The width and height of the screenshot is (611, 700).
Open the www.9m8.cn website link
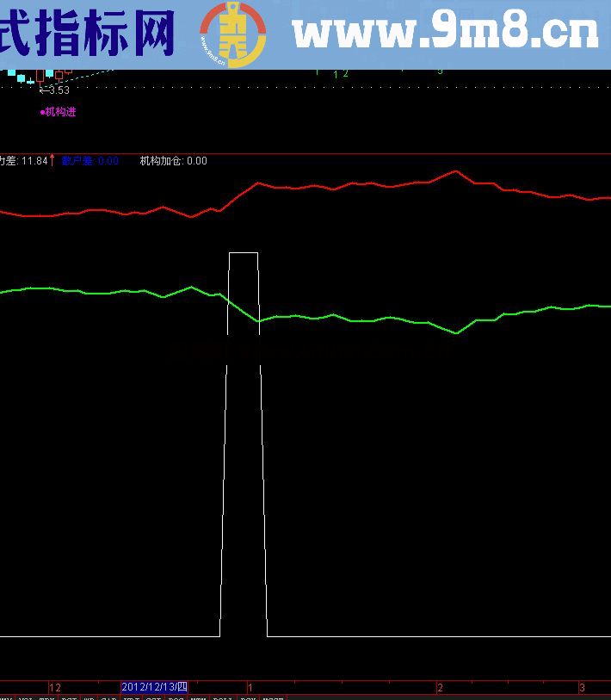coord(445,34)
